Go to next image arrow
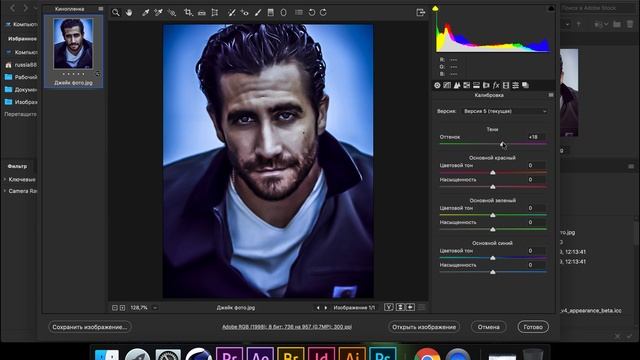Image resolution: width=640 pixels, height=360 pixels. (x=326, y=308)
